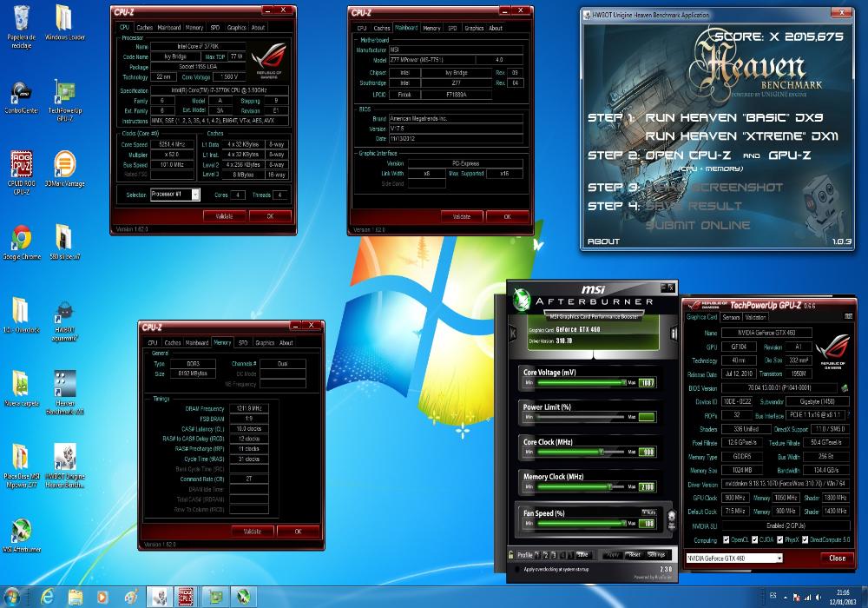Select the Placa Base MSI Mpower Z77 icon
The image size is (868, 608).
point(21,466)
